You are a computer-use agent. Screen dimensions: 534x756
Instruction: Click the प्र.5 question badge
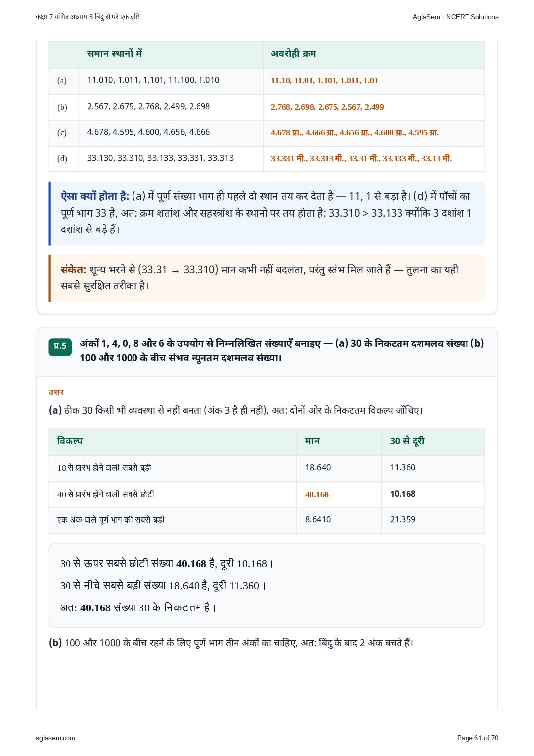point(60,346)
